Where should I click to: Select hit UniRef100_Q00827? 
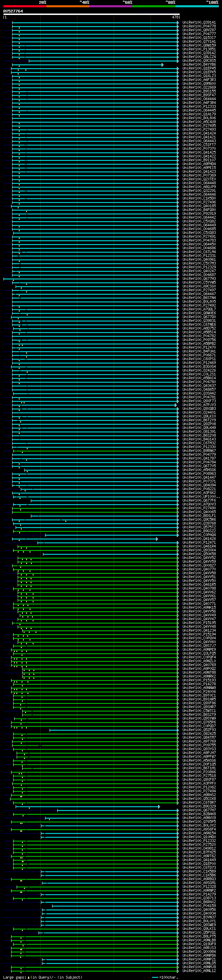[x=199, y=565]
